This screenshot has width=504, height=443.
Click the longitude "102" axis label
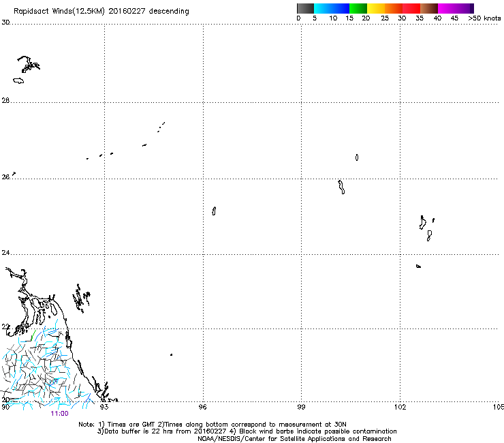click(400, 407)
